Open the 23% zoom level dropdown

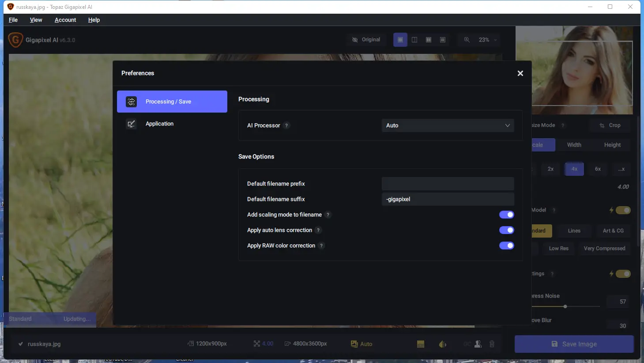[487, 40]
